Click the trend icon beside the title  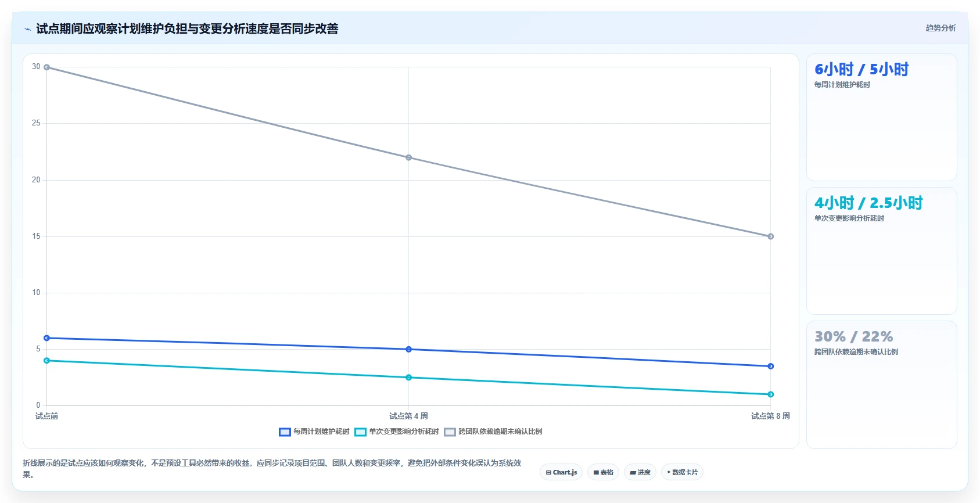(27, 29)
